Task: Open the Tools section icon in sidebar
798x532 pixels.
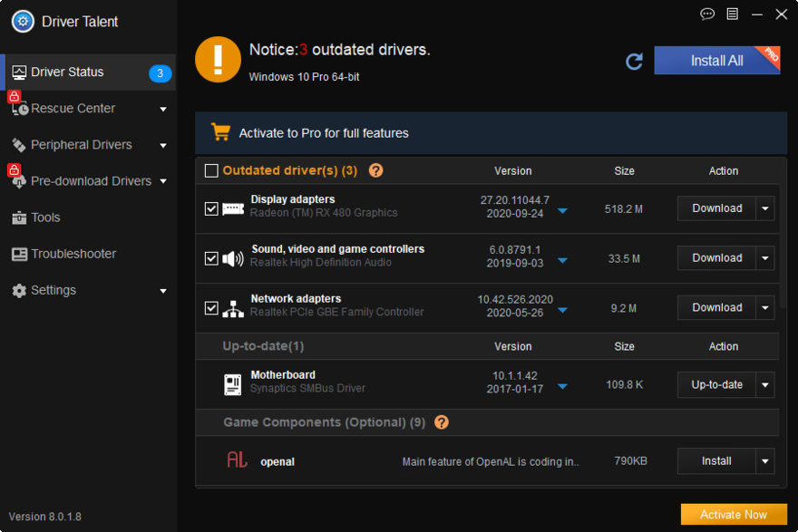Action: pyautogui.click(x=17, y=218)
